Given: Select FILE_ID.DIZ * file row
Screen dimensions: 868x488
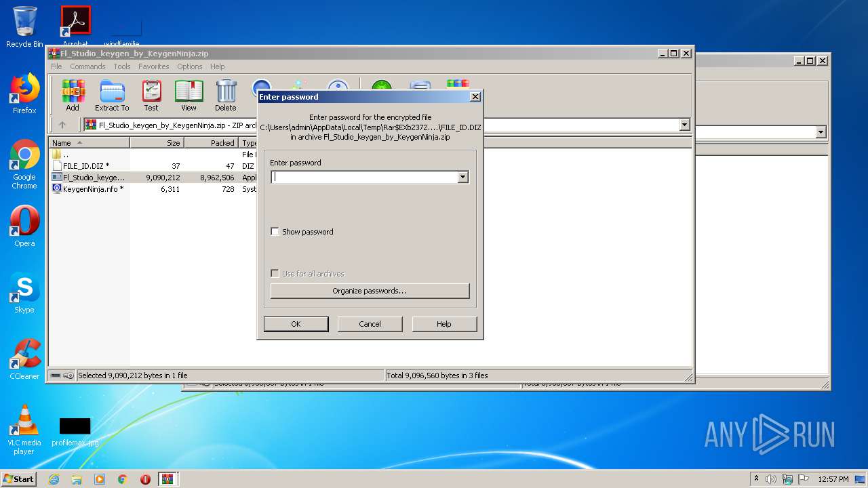Looking at the screenshot, I should [86, 166].
